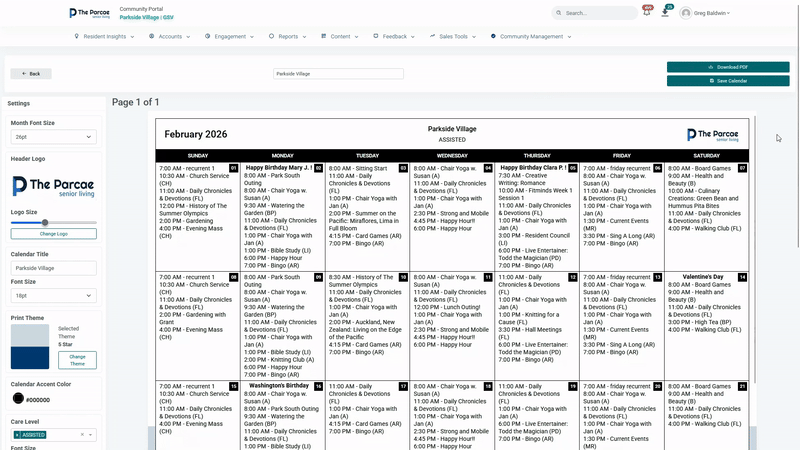Click date badge 10 on Tuesday
The image size is (800, 450).
pyautogui.click(x=403, y=277)
